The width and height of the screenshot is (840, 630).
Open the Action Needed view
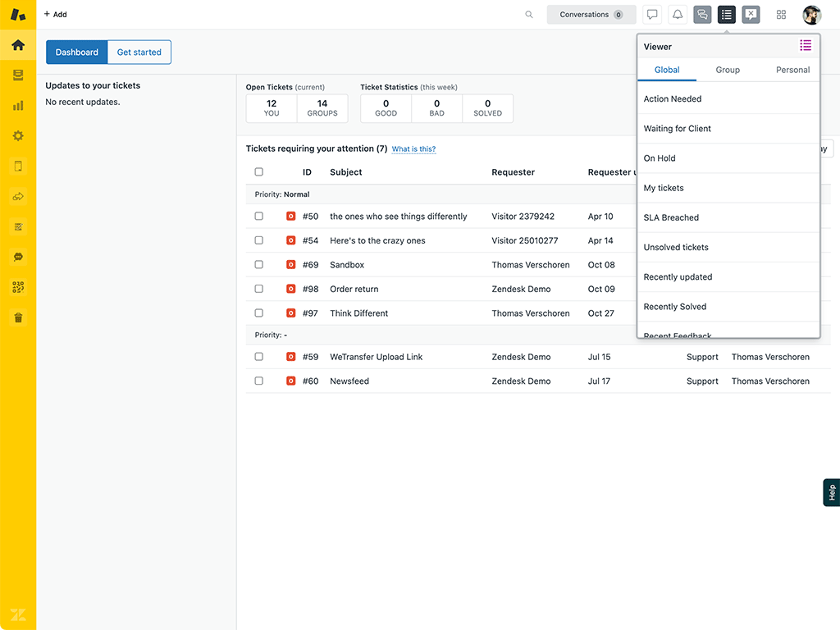(x=728, y=99)
